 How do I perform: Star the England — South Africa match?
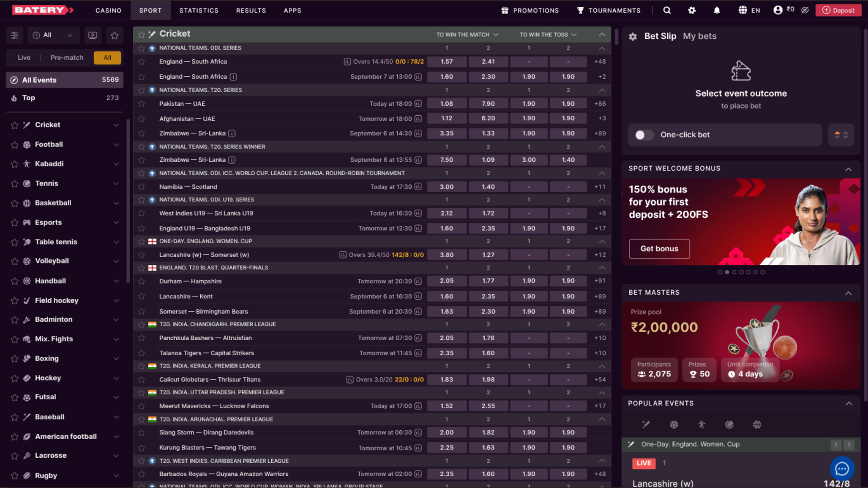[x=142, y=61]
